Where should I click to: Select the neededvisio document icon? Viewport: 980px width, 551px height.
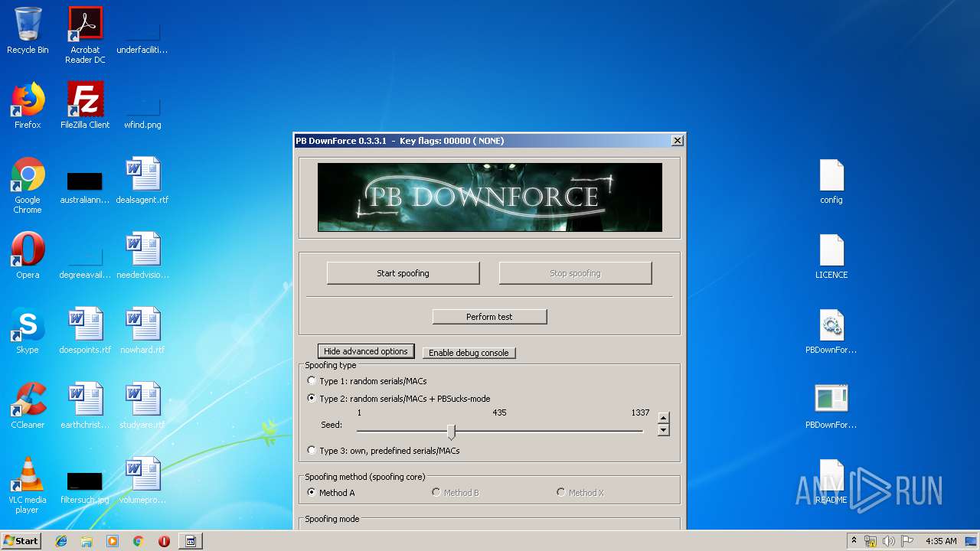click(x=142, y=256)
